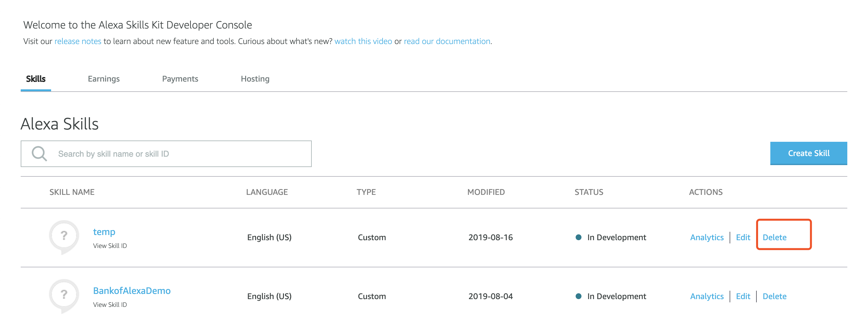Open the read our documentation link
Viewport: 868px width, 325px height.
[x=447, y=41]
